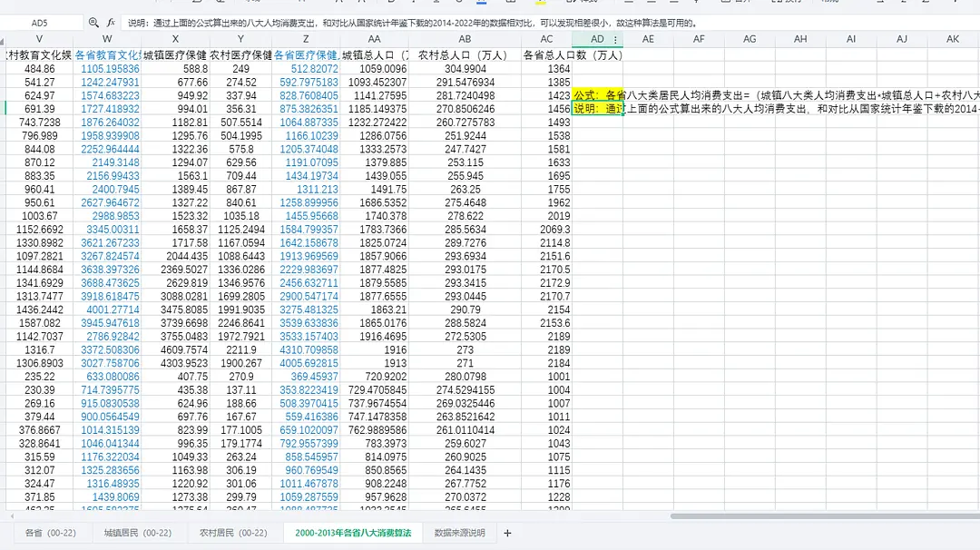The height and width of the screenshot is (550, 980).
Task: Click cell with value 304.9904
Action: pyautogui.click(x=465, y=69)
